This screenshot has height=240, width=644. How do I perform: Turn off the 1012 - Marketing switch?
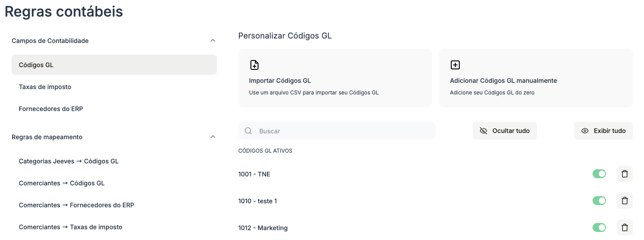click(x=599, y=227)
